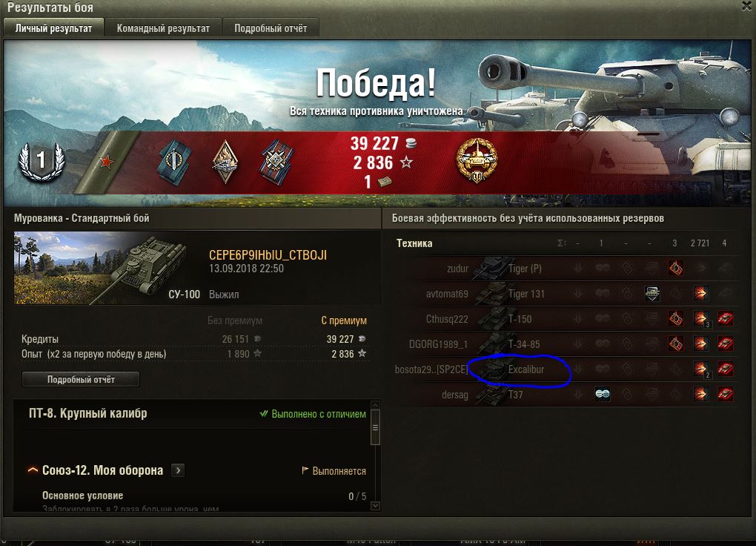Image resolution: width=756 pixels, height=546 pixels.
Task: Click the missions panel scrollbar handle
Action: coord(375,427)
